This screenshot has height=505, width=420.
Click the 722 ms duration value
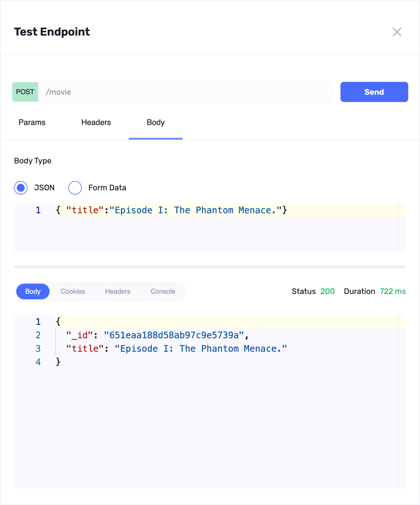[x=393, y=291]
